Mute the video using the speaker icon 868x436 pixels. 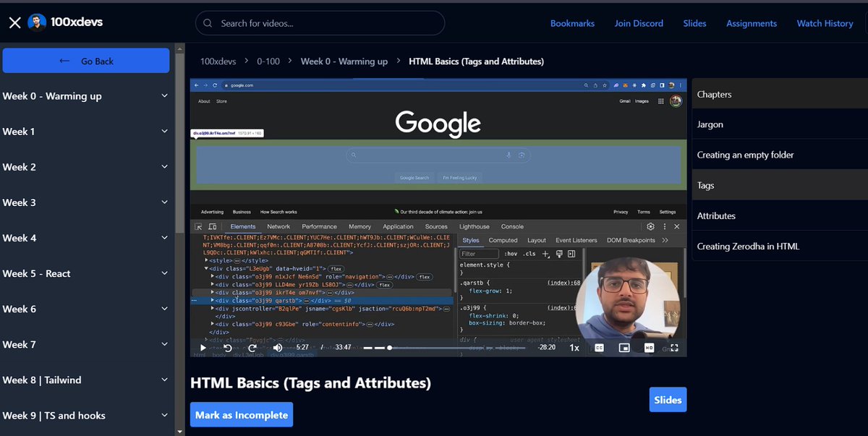[x=278, y=348]
